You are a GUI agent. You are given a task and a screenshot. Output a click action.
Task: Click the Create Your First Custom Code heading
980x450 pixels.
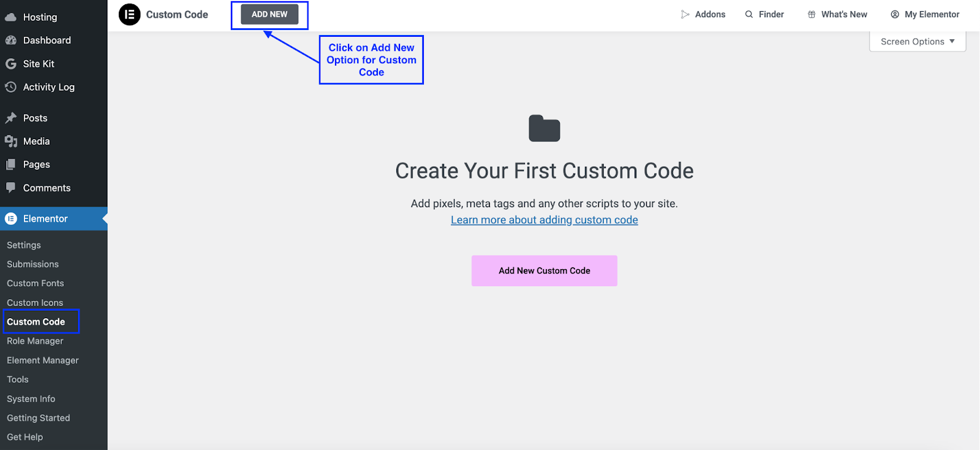(545, 170)
